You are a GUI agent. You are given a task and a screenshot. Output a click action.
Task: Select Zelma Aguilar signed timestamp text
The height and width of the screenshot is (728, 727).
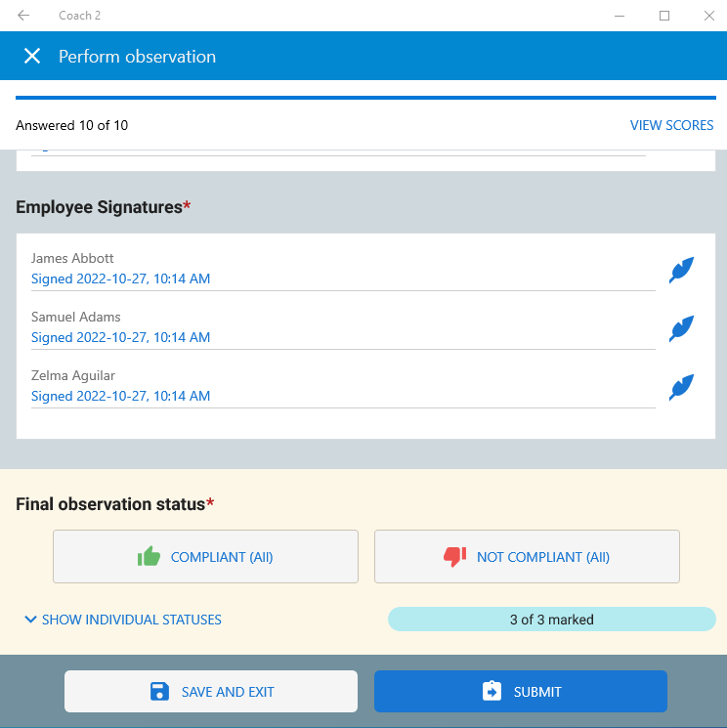point(121,396)
